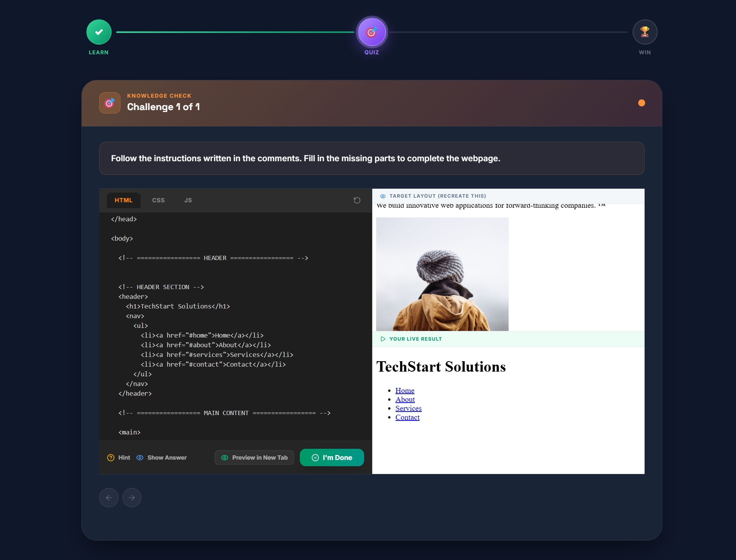736x560 pixels.
Task: Open the Services link in the live result
Action: click(408, 408)
